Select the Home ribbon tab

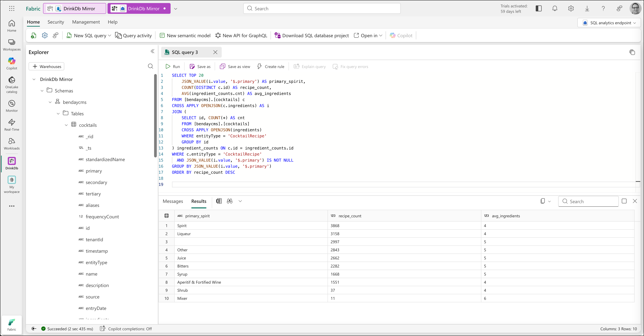tap(33, 22)
